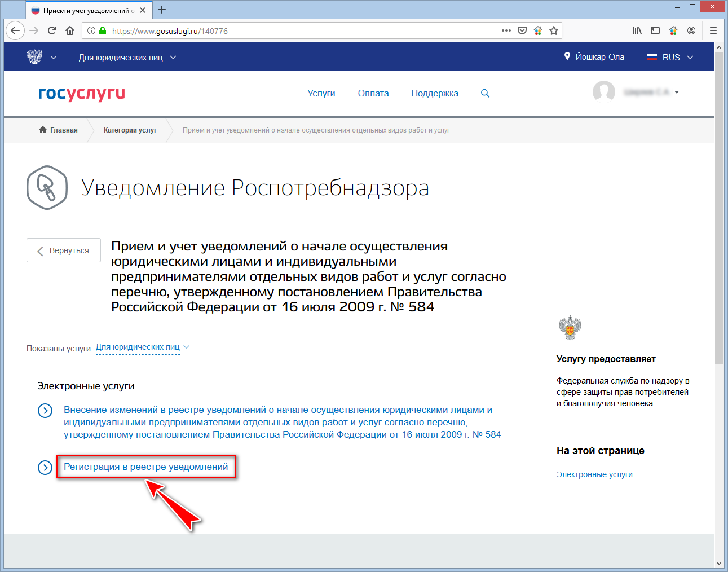Click the Роспотребнадзор emblem in the sidebar
The height and width of the screenshot is (572, 728).
click(570, 327)
